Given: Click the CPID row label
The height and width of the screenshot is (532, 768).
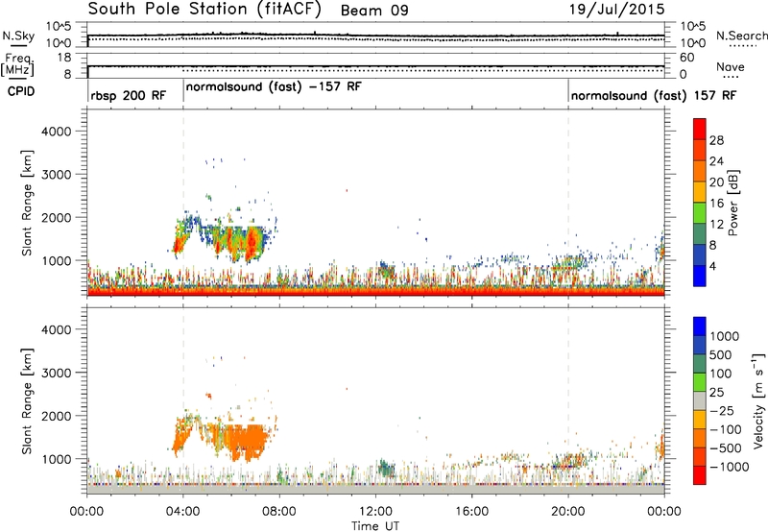Looking at the screenshot, I should click(x=21, y=91).
